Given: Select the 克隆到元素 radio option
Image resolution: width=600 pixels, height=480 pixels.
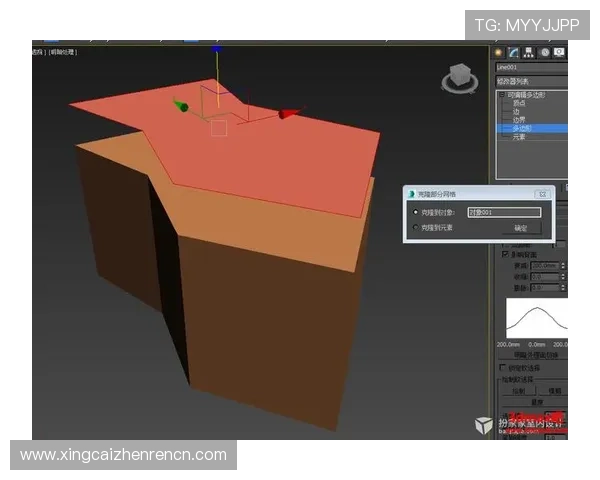Looking at the screenshot, I should [416, 228].
